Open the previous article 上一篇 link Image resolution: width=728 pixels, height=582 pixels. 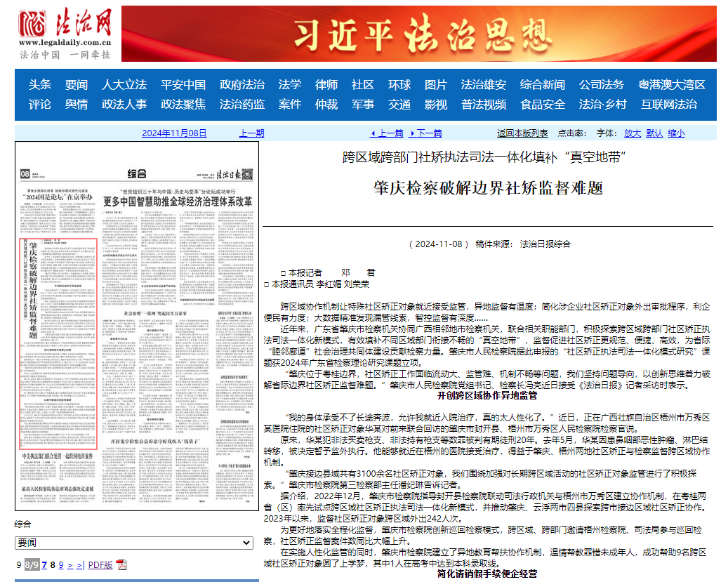coord(387,133)
